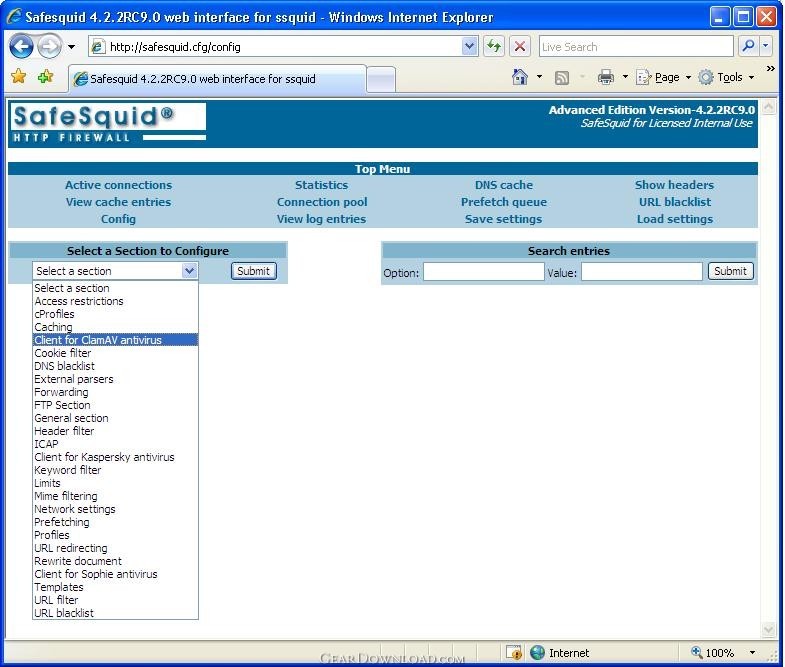Viewport: 785px width, 667px height.
Task: Open a new blank browser tab
Action: click(x=381, y=80)
